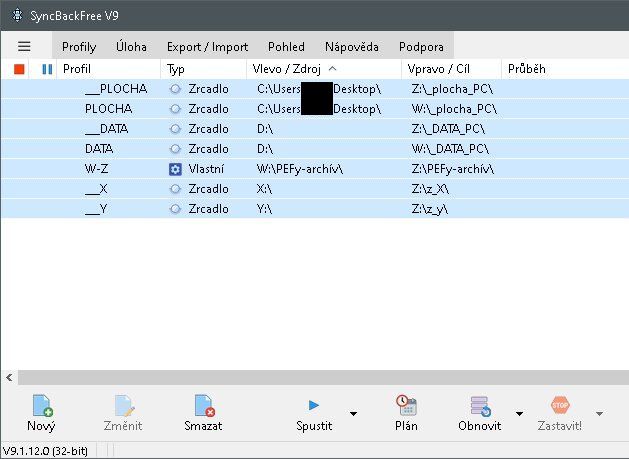Click destination W:\_plocha_PC\ cell
The image size is (629, 459).
(454, 109)
